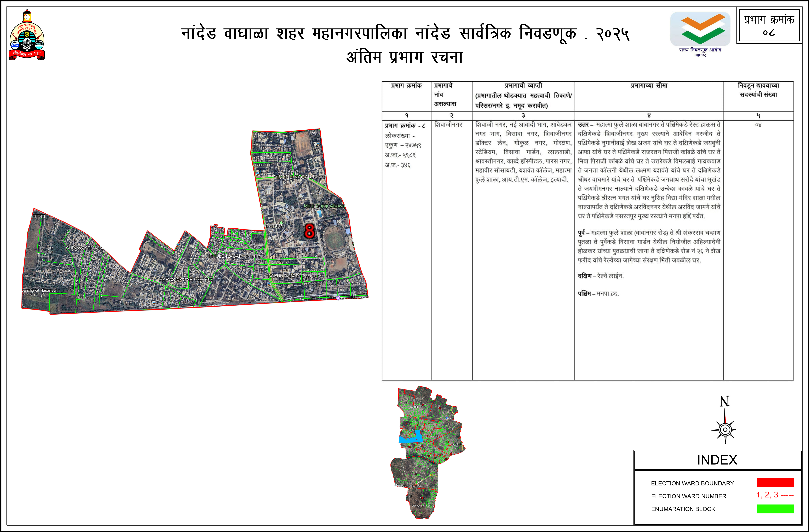The width and height of the screenshot is (809, 532).
Task: Click the red Election Ward Boundary swatch
Action: pyautogui.click(x=775, y=483)
